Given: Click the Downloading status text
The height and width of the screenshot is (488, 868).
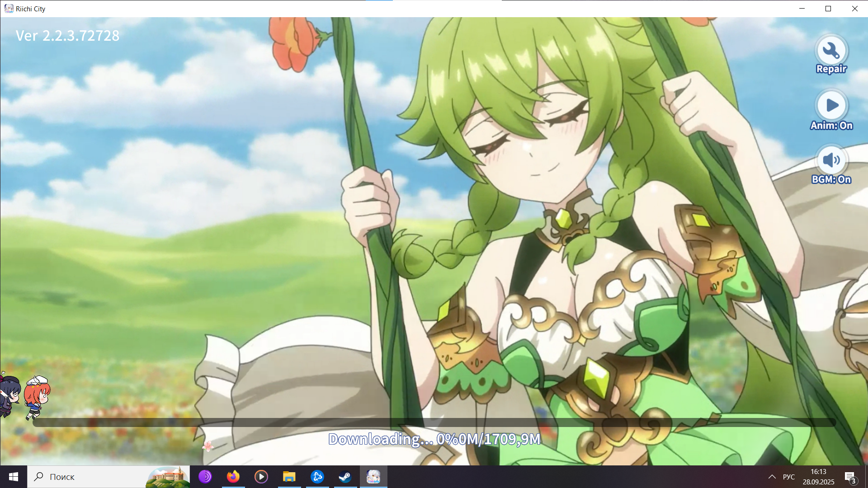Looking at the screenshot, I should pos(434,439).
